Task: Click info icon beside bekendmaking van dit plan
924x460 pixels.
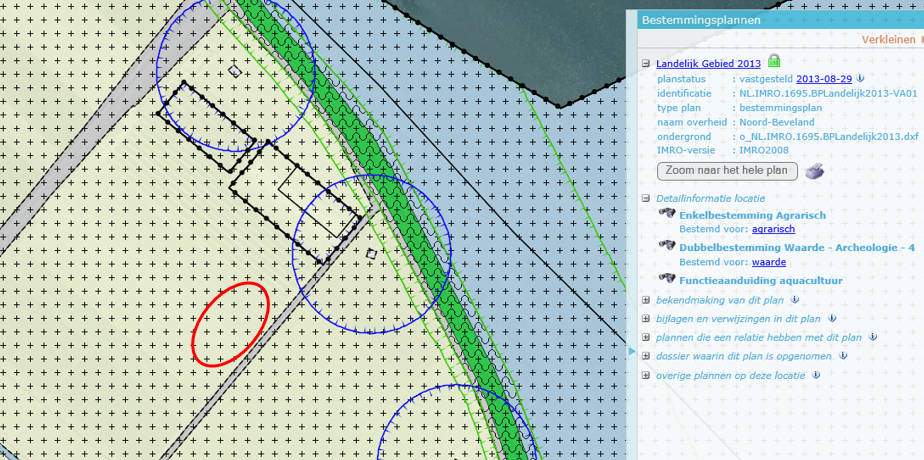Action: point(794,299)
